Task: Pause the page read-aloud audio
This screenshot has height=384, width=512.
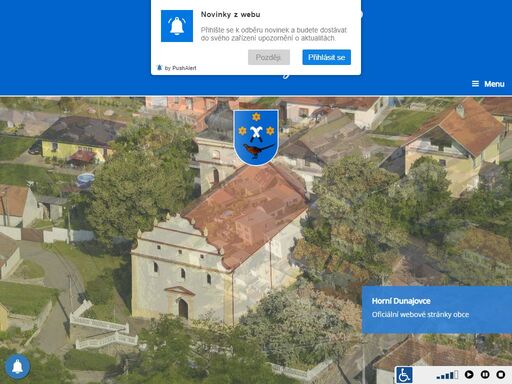Action: 485,375
